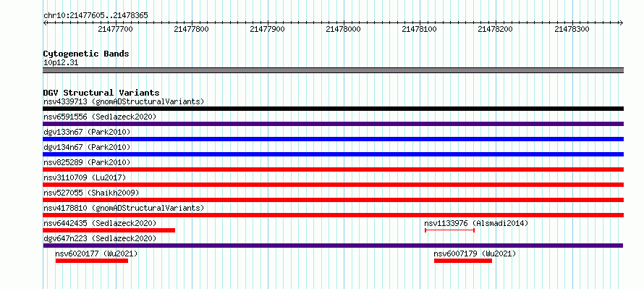Image resolution: width=644 pixels, height=289 pixels.
Task: Click the red nsv6020177 variant bar
Action: [92, 261]
